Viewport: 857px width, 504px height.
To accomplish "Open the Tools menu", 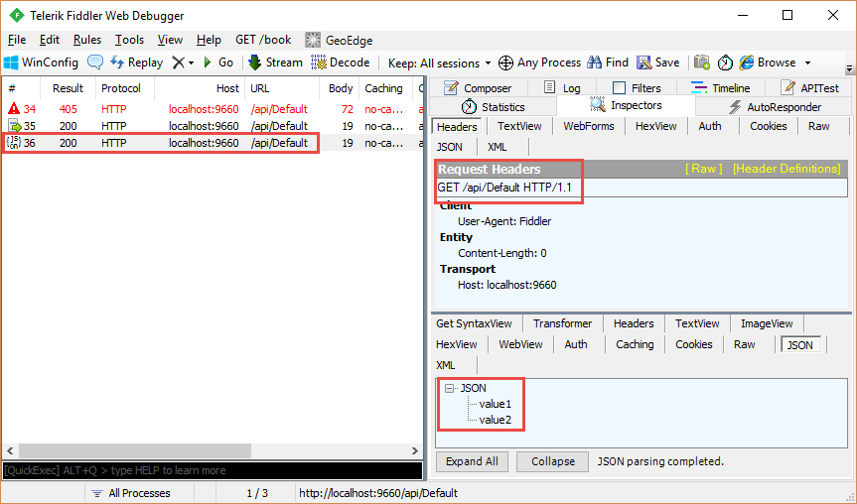I will (129, 40).
